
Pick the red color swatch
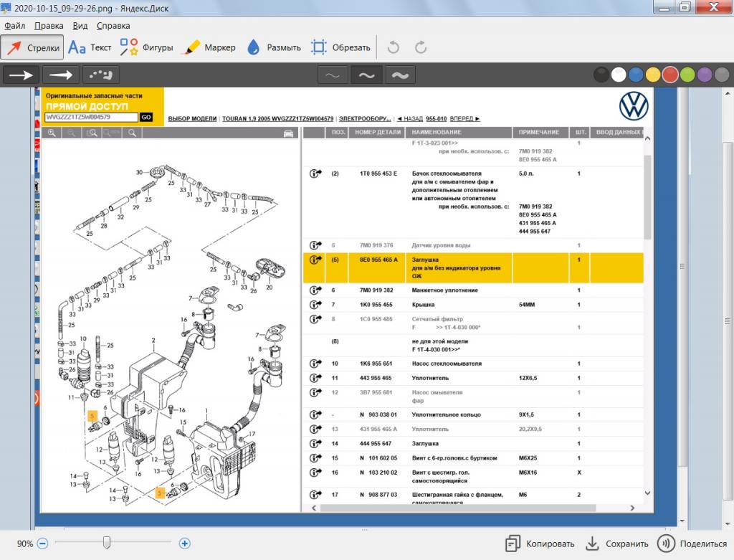point(670,75)
